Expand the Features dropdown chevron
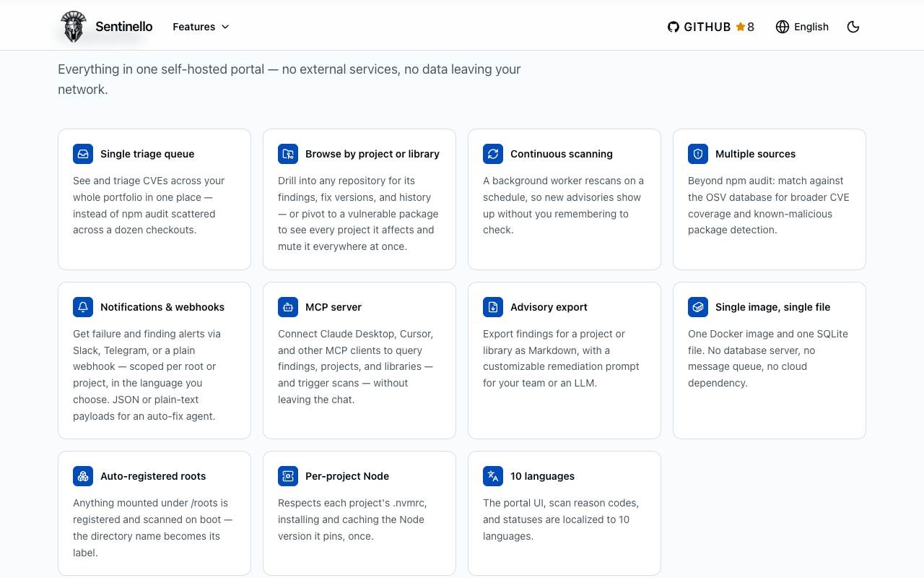 point(225,27)
